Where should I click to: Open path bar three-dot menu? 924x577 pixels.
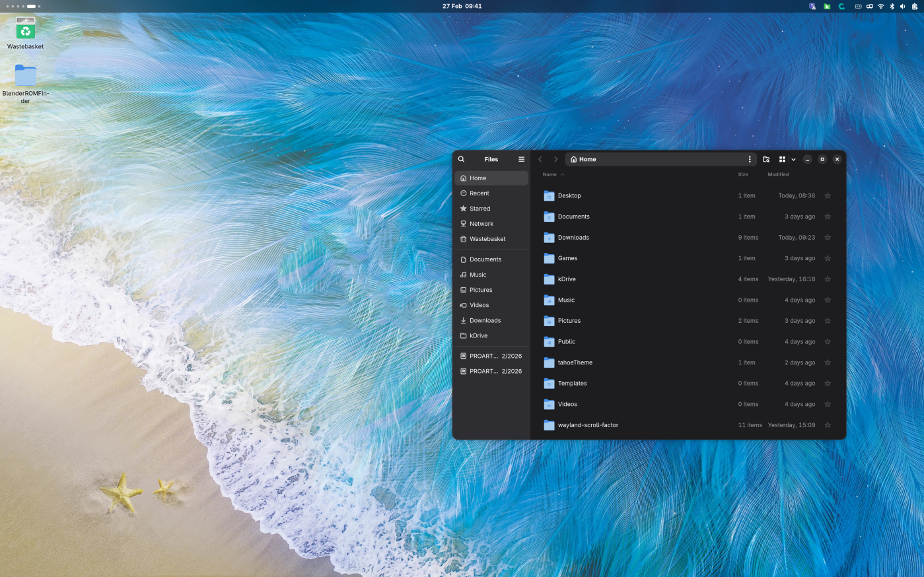coord(750,159)
